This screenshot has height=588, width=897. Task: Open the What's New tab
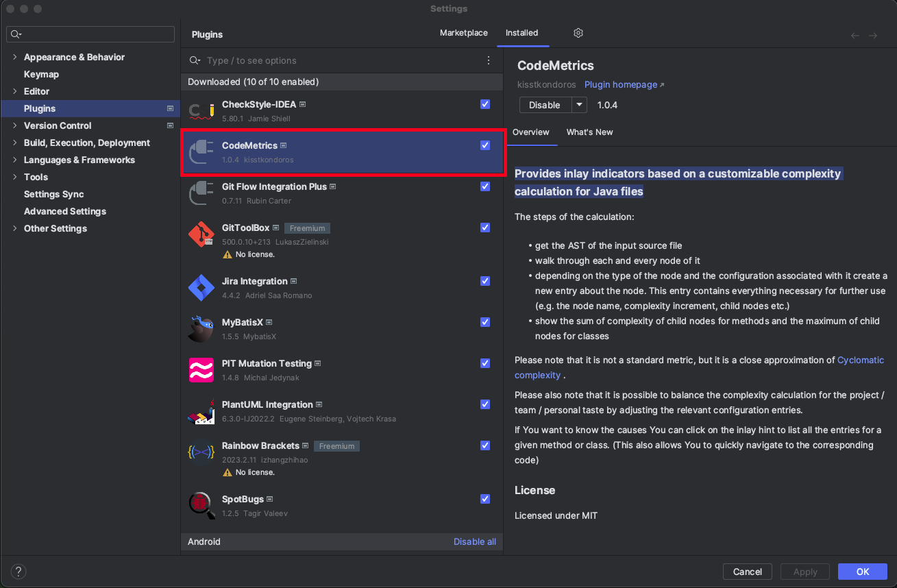click(x=590, y=132)
